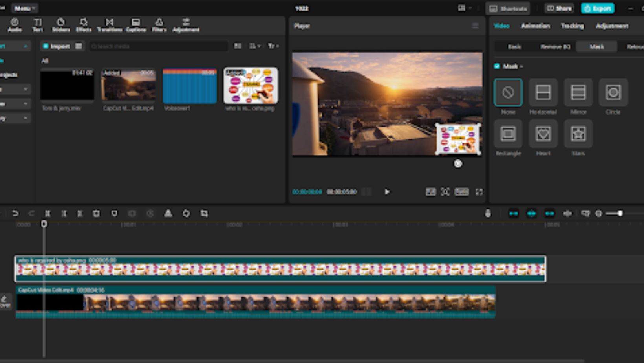Click the Delete clip trash icon
The image size is (644, 363).
click(x=96, y=213)
